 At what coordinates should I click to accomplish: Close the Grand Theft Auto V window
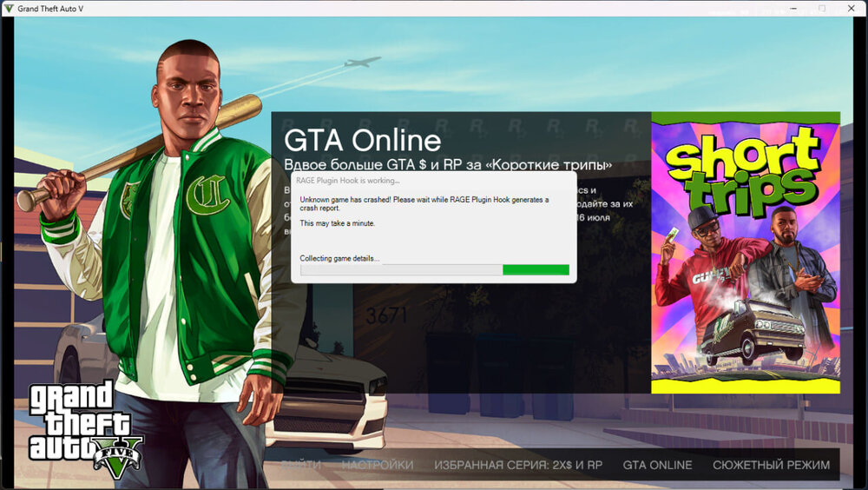[x=852, y=9]
